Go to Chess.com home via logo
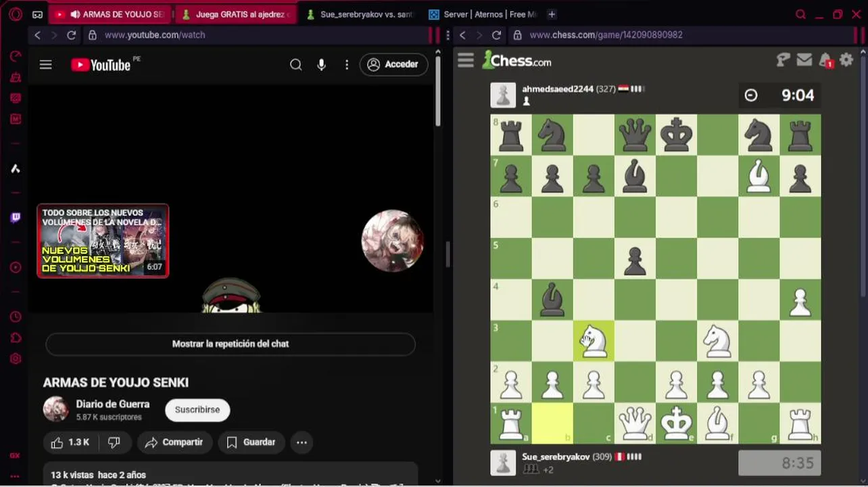868x487 pixels. [517, 61]
